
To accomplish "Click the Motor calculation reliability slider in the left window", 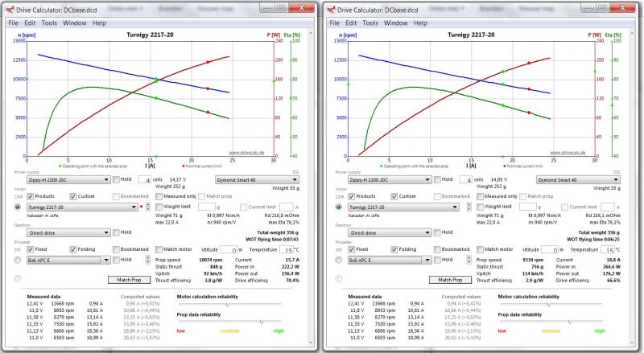I will point(229,305).
